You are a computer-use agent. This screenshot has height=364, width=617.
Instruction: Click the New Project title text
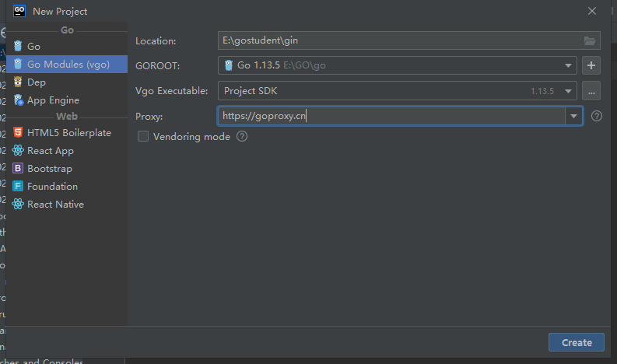click(60, 12)
